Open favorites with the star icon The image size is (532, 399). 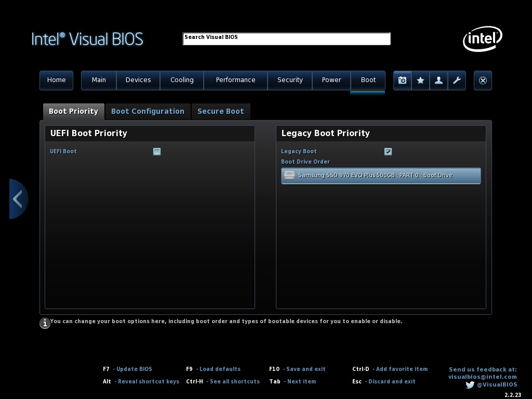420,81
